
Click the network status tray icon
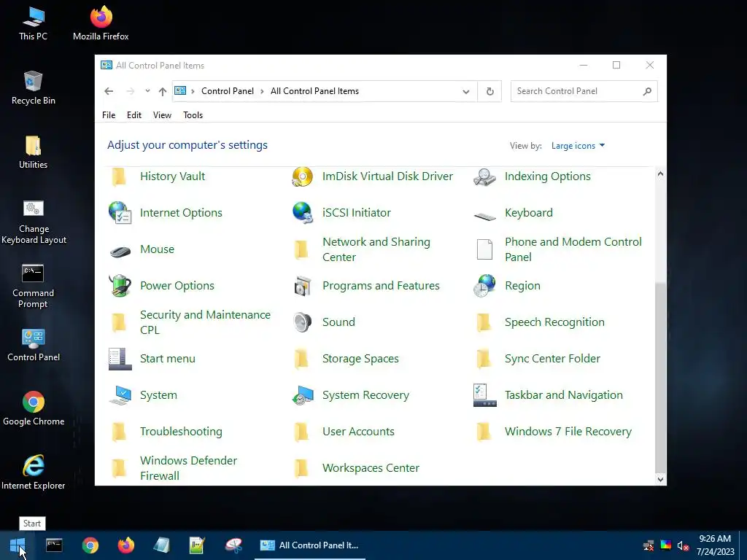(x=649, y=545)
